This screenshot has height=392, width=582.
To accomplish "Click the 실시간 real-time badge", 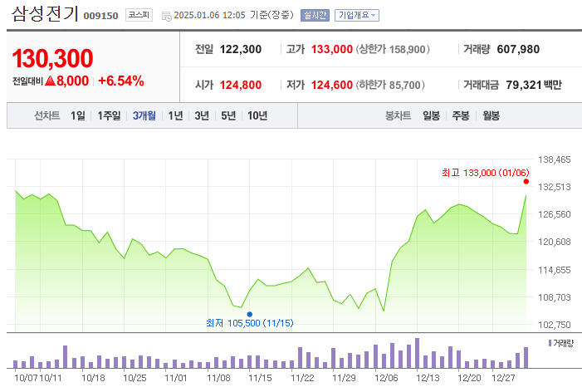I will coord(315,15).
